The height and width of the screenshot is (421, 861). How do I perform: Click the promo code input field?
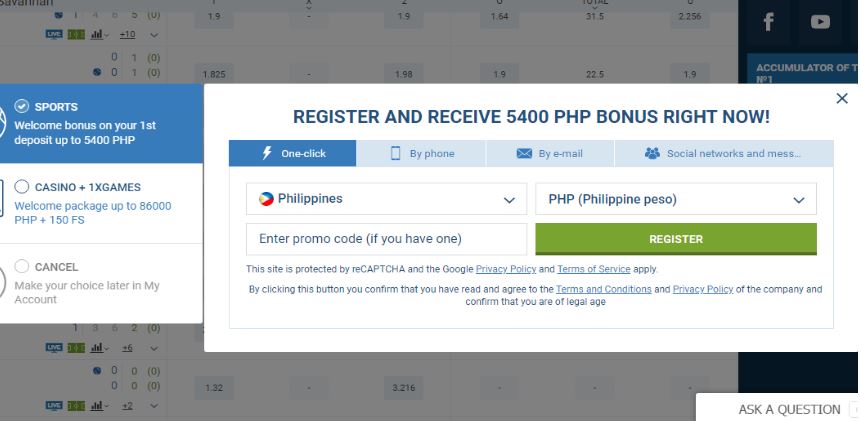(386, 239)
